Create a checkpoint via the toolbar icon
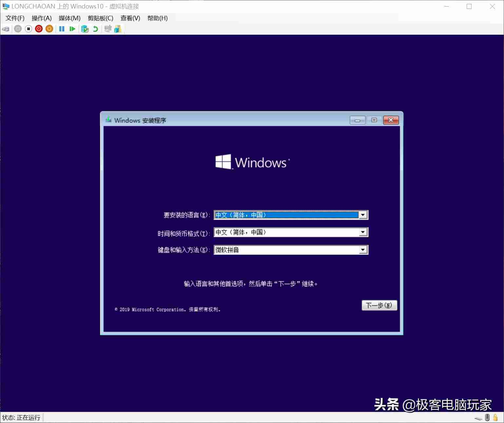504x423 pixels. coord(85,29)
